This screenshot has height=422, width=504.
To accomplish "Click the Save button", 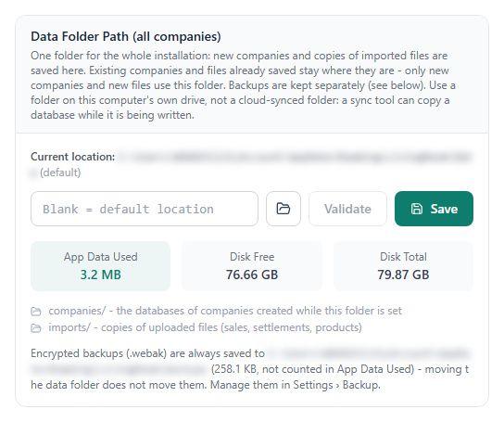I will 434,209.
